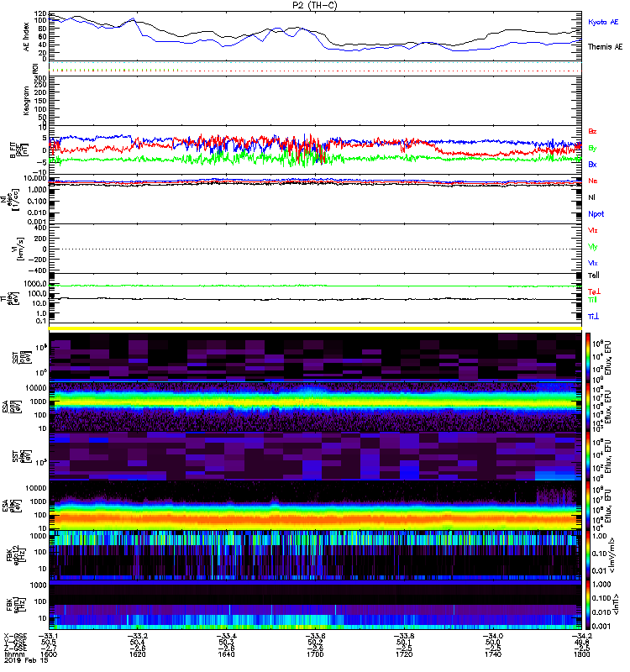Click the ESA electrons color bar

click(588, 506)
